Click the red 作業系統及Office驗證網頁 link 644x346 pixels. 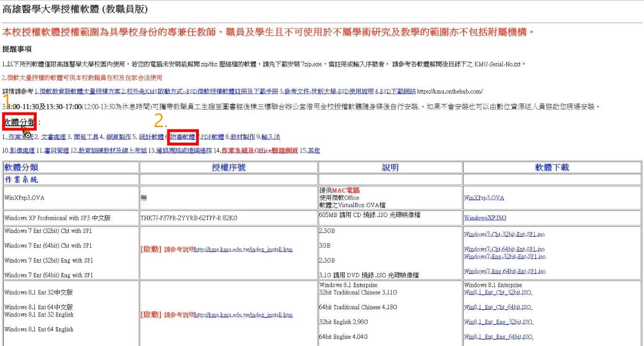coord(259,151)
